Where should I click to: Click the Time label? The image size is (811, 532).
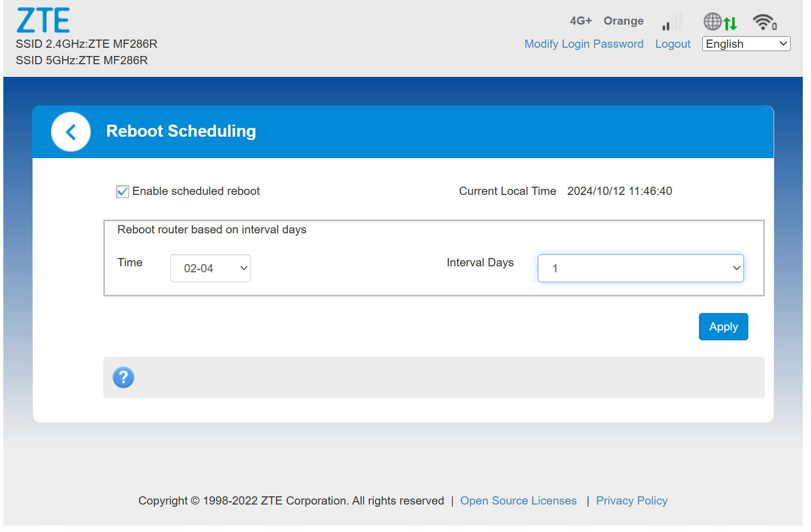tap(130, 262)
